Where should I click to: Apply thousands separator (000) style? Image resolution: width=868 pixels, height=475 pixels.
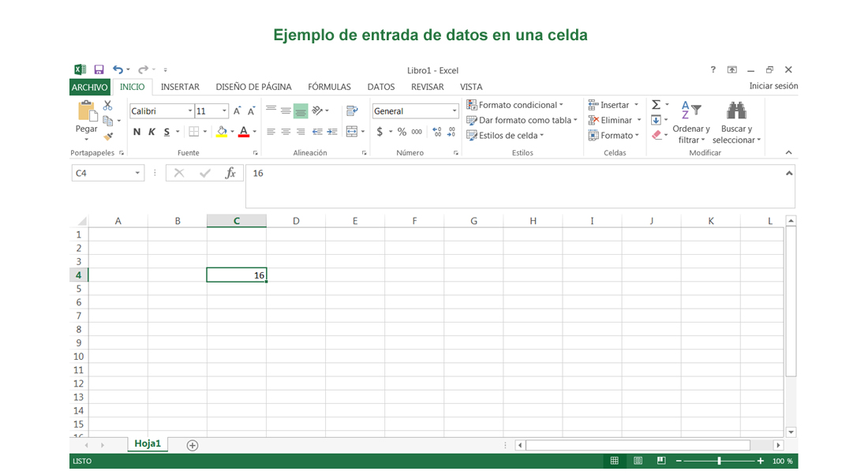point(417,132)
